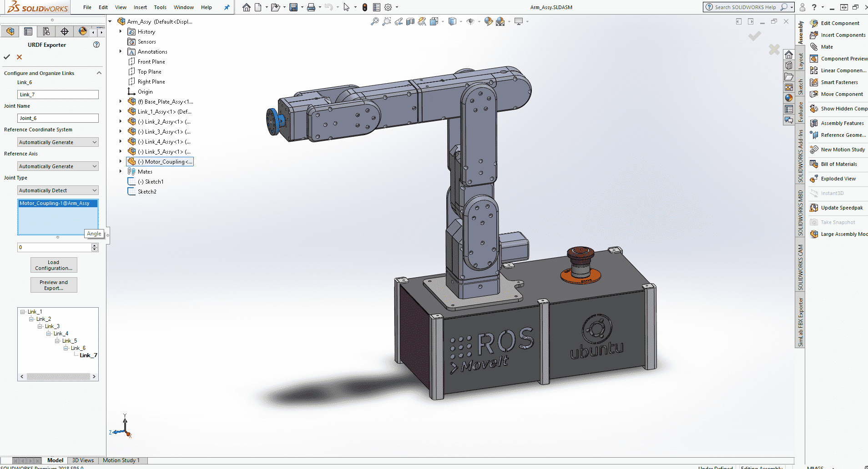
Task: Click the green checkmark to accept URDF Exporter
Action: tap(7, 57)
